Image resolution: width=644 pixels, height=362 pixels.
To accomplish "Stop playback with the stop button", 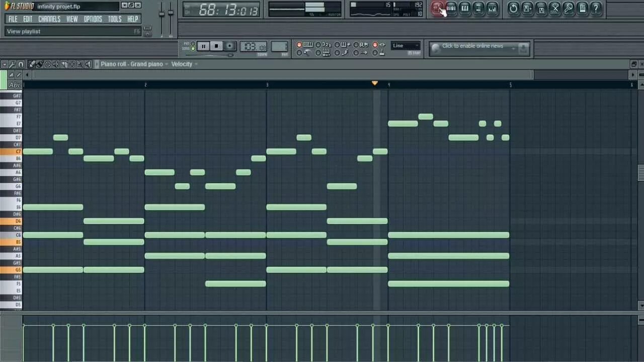I will pos(216,46).
